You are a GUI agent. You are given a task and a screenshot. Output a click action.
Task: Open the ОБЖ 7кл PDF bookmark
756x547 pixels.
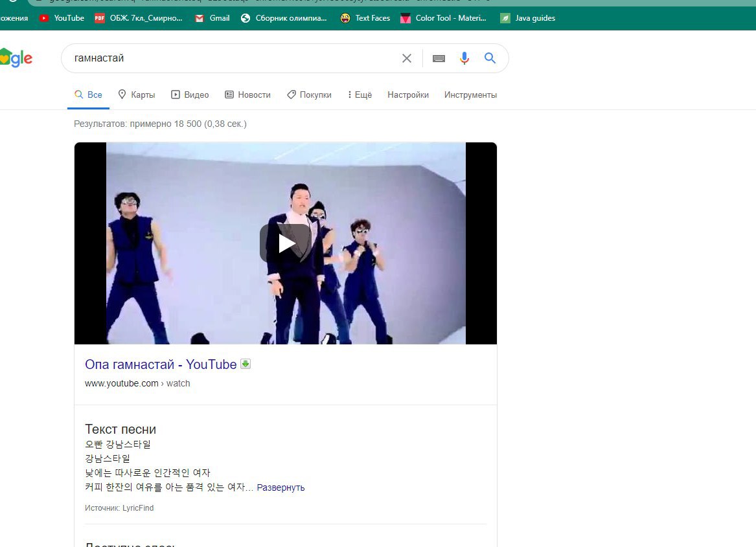139,18
